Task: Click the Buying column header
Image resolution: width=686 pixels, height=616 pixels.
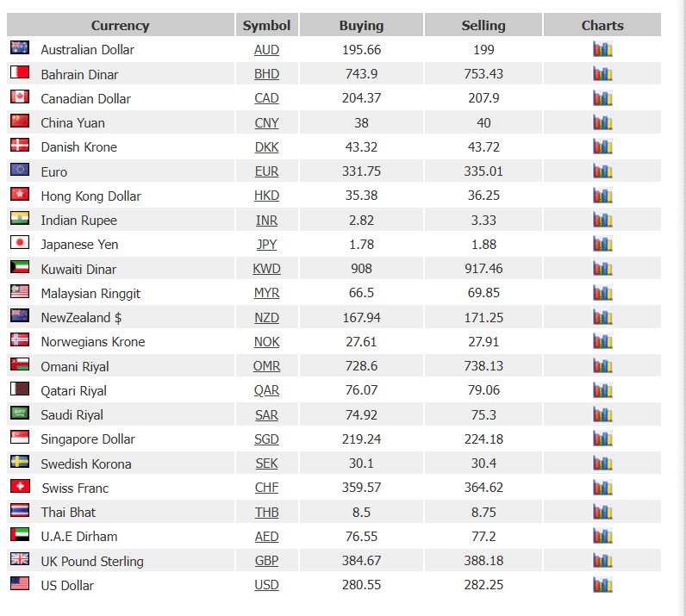Action: 361,25
